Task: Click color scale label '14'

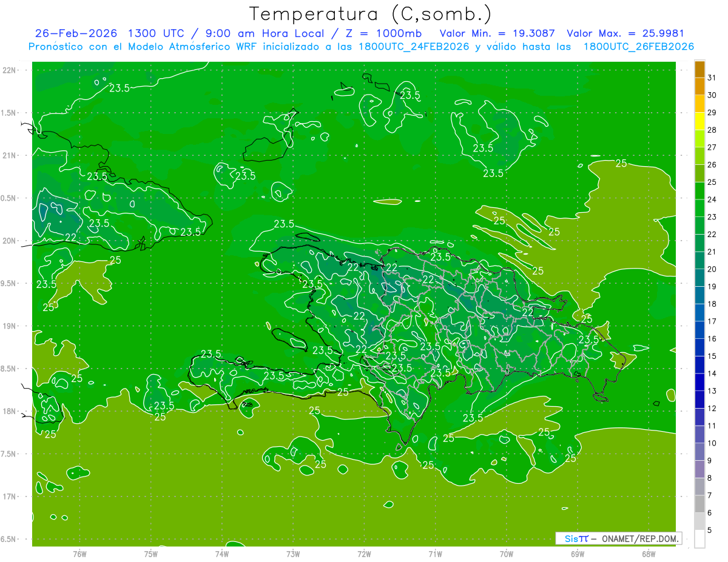Action: point(712,373)
